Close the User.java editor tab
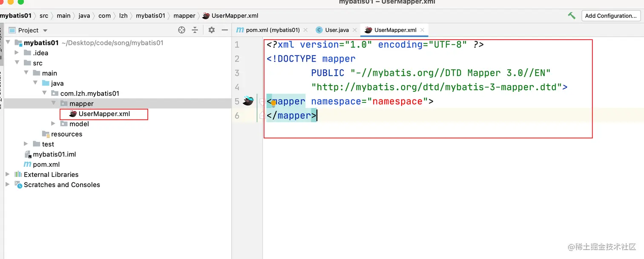 coord(354,30)
